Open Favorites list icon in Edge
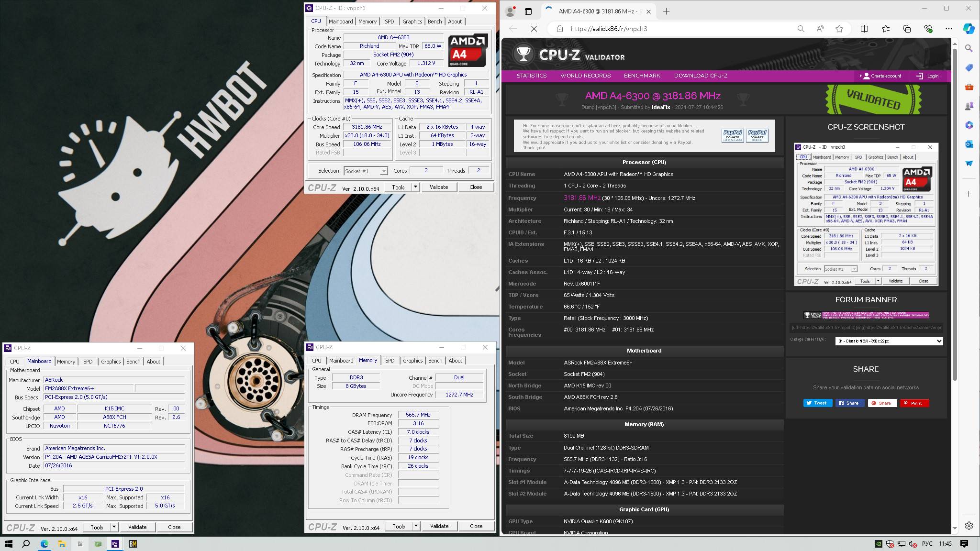The image size is (980, 551). (886, 29)
